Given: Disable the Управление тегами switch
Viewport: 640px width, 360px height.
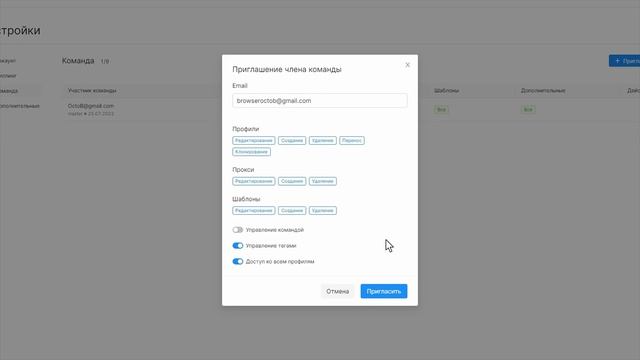Looking at the screenshot, I should (238, 246).
